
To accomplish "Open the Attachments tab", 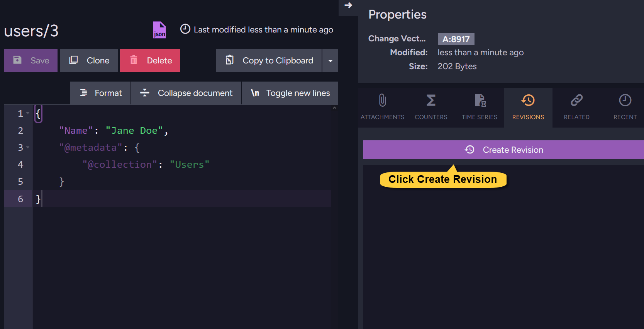I will pyautogui.click(x=383, y=107).
